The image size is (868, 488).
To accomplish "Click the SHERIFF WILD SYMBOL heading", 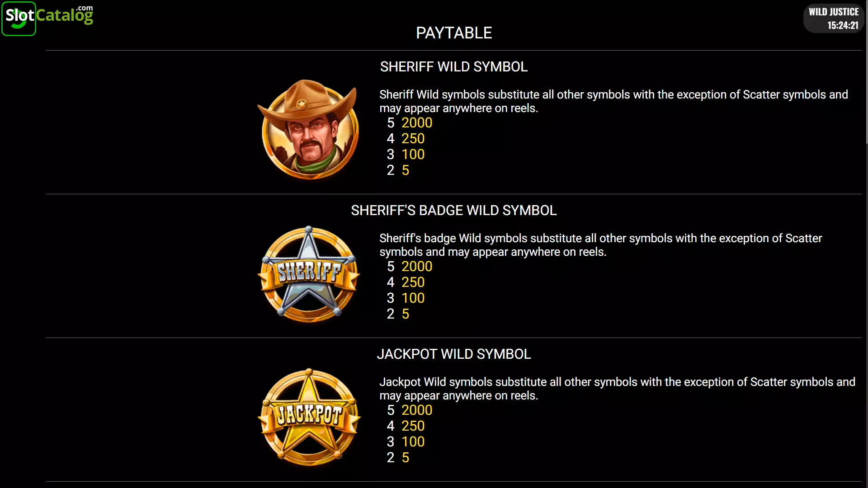I will point(454,67).
